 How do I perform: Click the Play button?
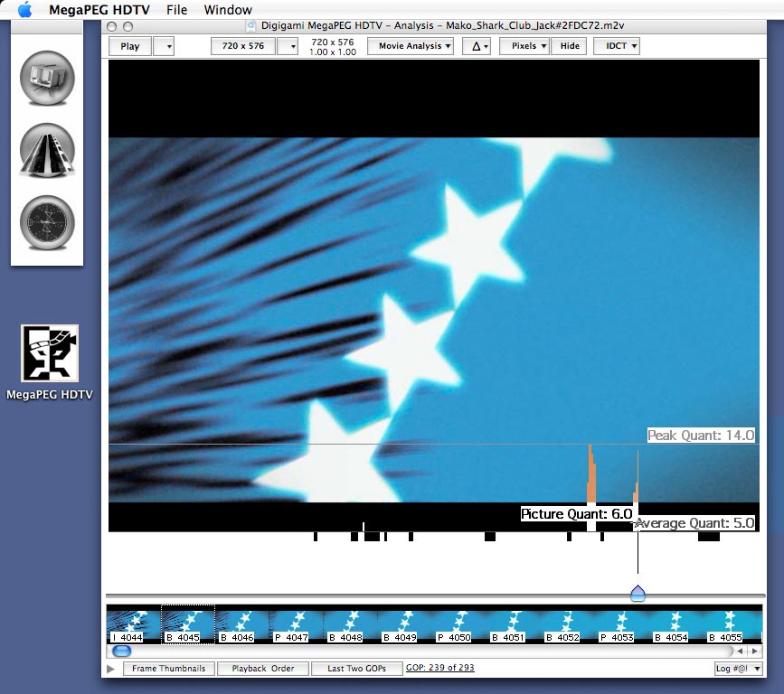pos(130,46)
